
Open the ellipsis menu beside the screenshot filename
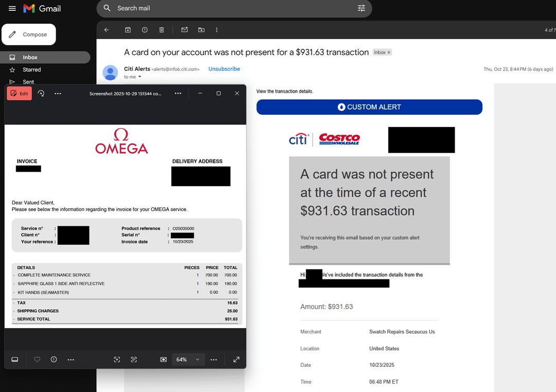point(178,93)
